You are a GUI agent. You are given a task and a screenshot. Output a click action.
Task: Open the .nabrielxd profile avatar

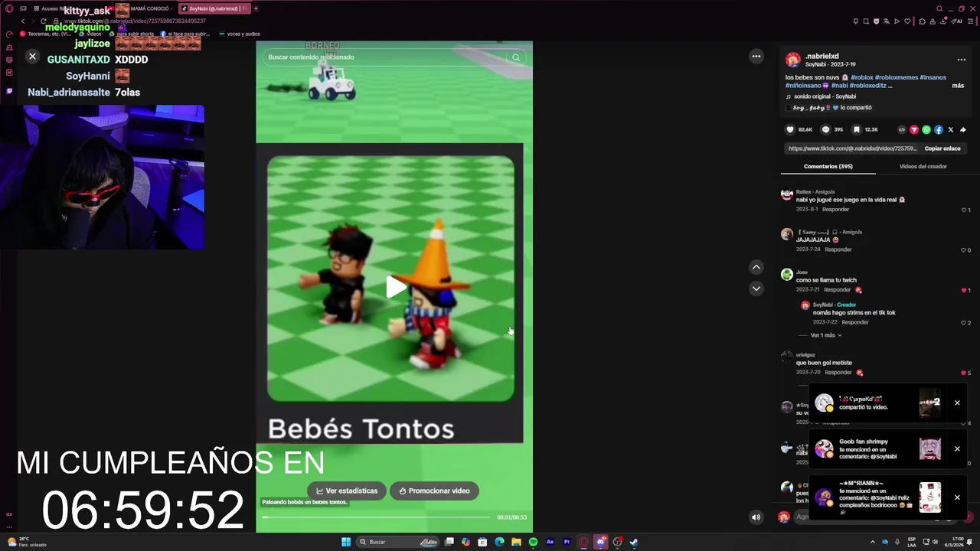point(793,60)
